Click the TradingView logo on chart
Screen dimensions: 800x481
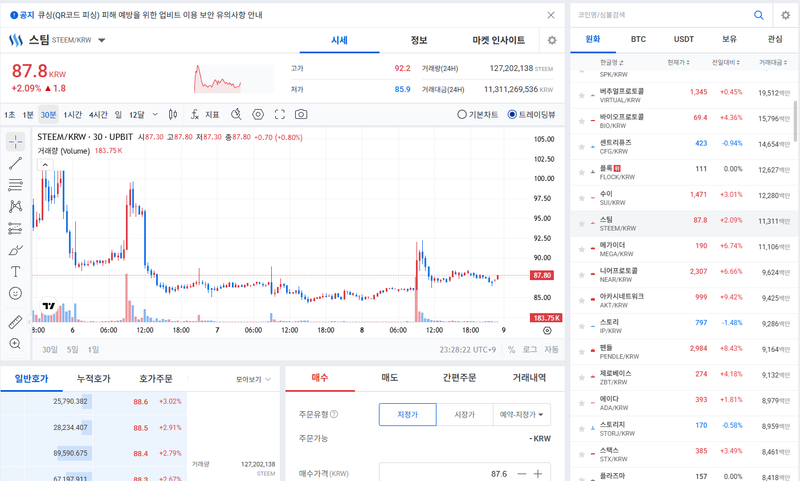click(48, 306)
